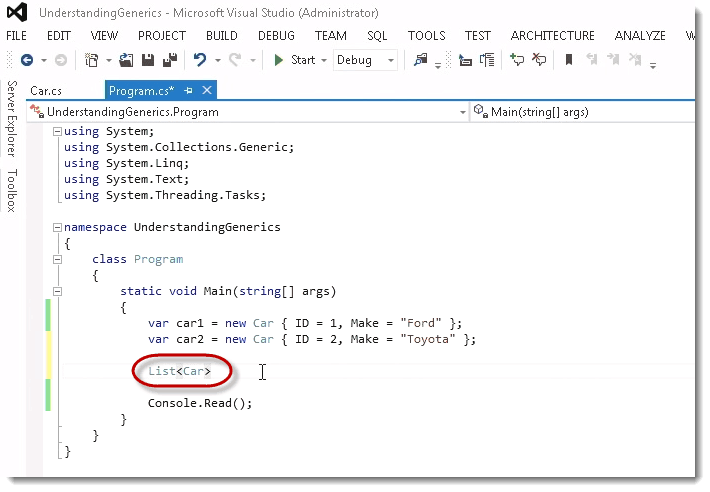Open the TEAM menu

(331, 36)
